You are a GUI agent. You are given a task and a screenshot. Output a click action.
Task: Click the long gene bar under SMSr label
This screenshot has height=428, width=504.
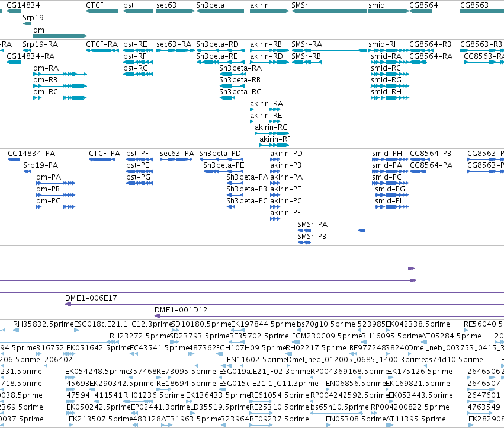(329, 11)
